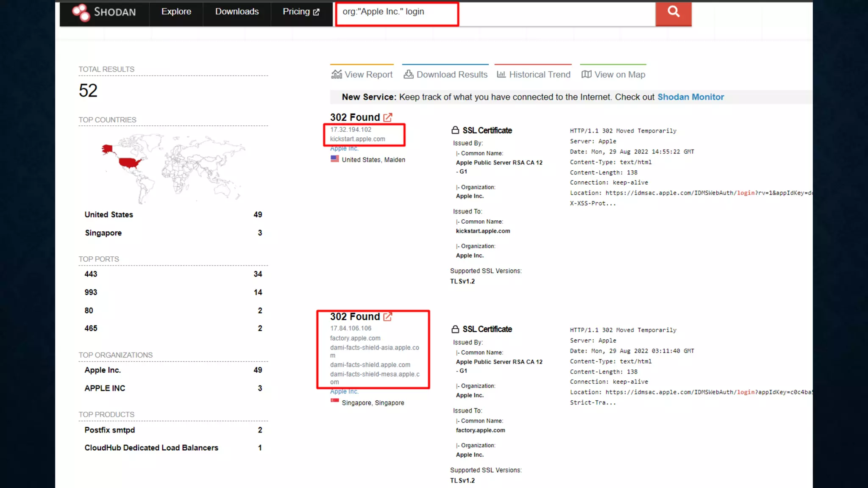Click the View on Map icon
The width and height of the screenshot is (868, 488).
(x=586, y=75)
